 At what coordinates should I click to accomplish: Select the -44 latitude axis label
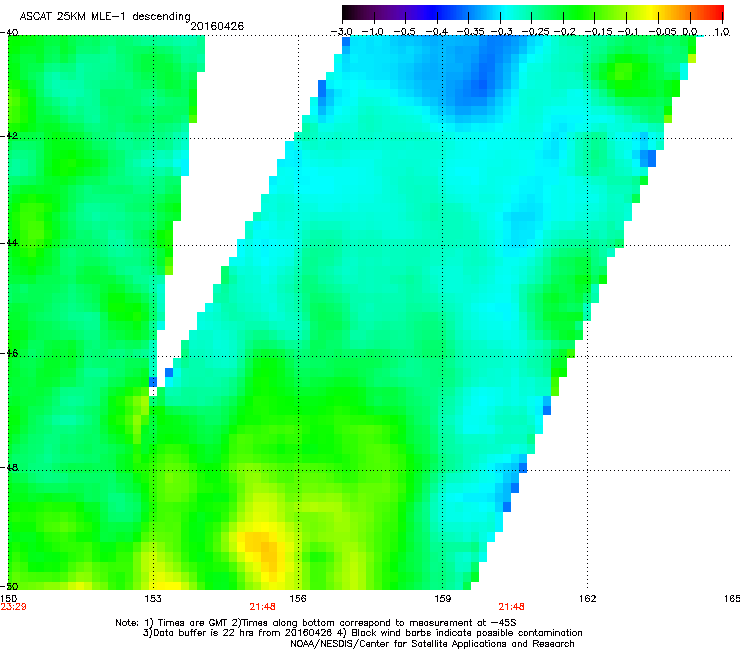9,243
